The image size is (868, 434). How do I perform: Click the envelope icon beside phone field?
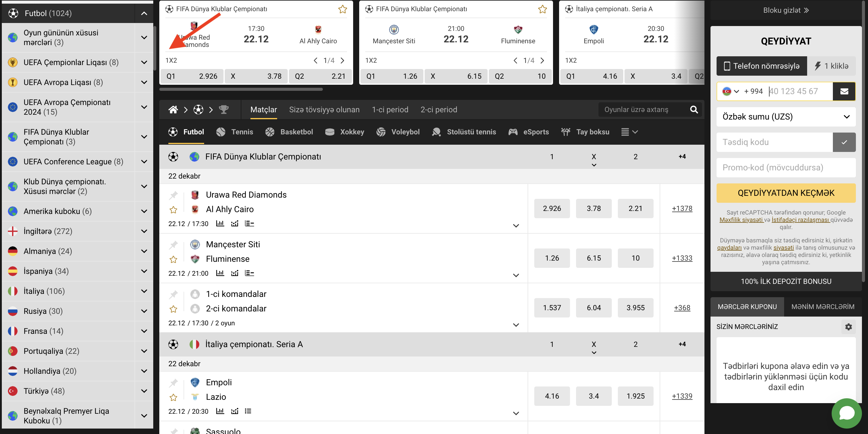[x=844, y=91]
